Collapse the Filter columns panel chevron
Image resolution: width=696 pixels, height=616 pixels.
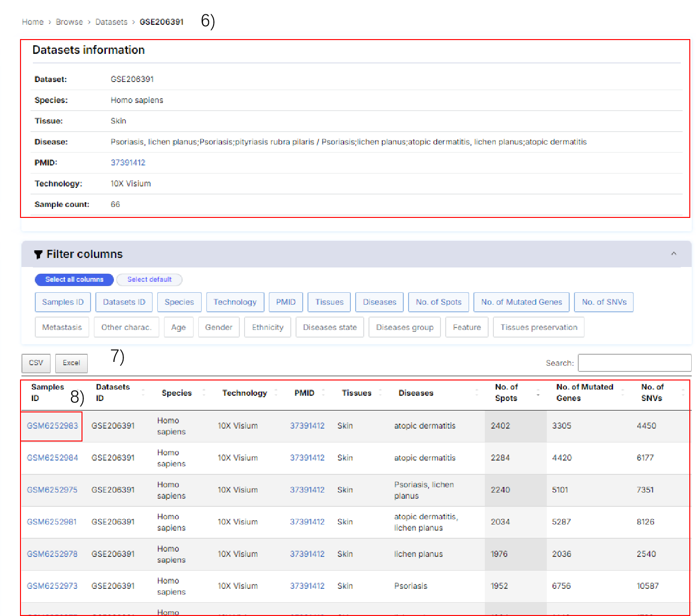pyautogui.click(x=673, y=254)
